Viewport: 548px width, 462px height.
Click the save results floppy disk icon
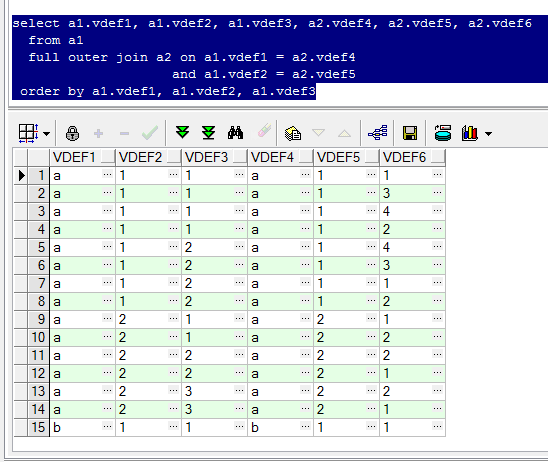click(x=410, y=133)
